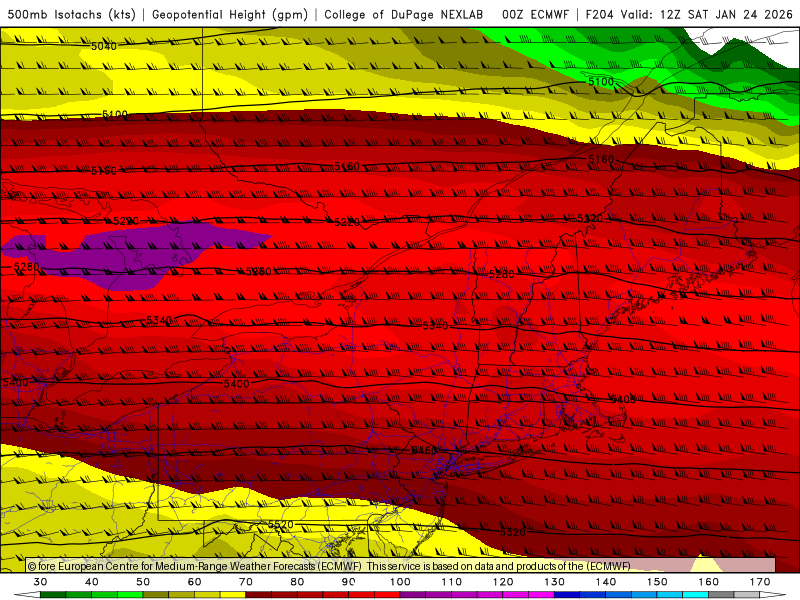Click the 'F204' forecast hour label

point(599,14)
